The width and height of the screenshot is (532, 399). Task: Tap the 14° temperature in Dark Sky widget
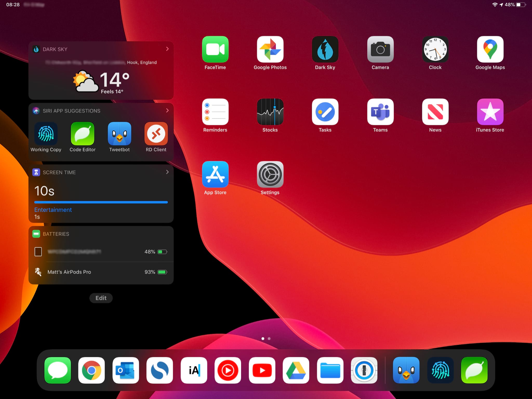[x=115, y=79]
